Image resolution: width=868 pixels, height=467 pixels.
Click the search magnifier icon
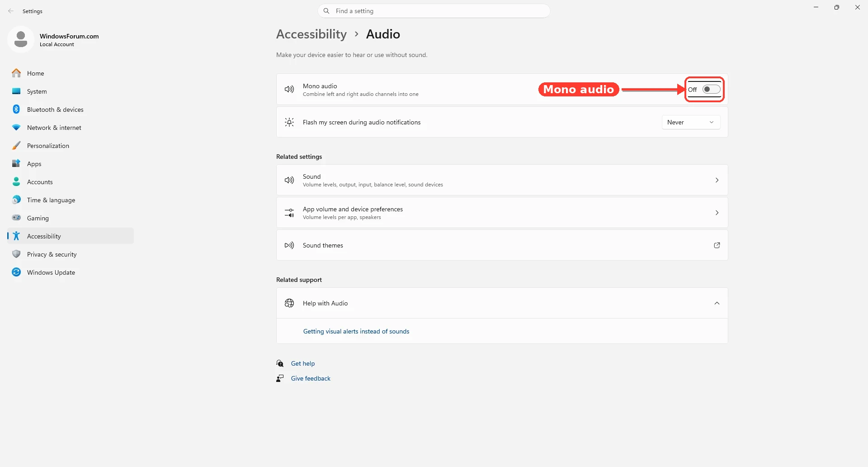[326, 11]
